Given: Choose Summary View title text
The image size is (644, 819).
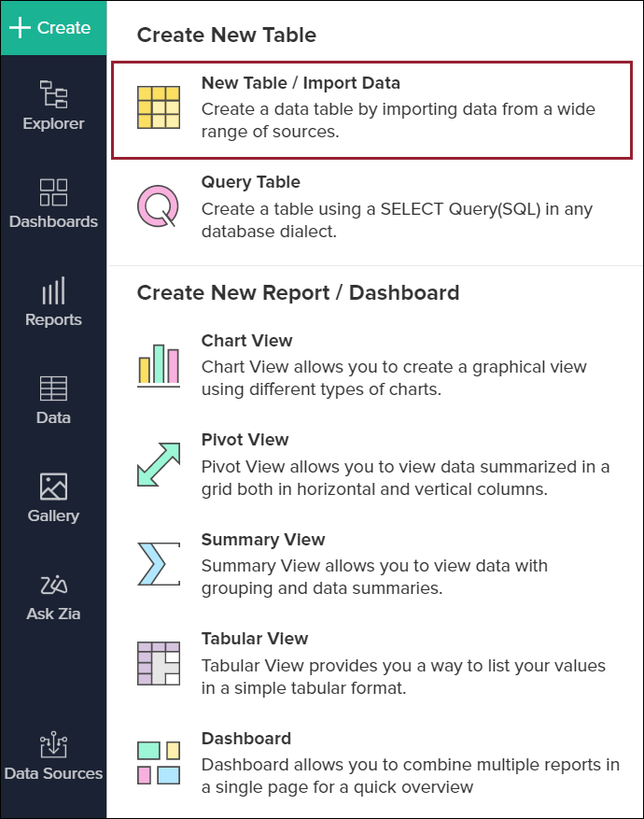Looking at the screenshot, I should [x=262, y=540].
